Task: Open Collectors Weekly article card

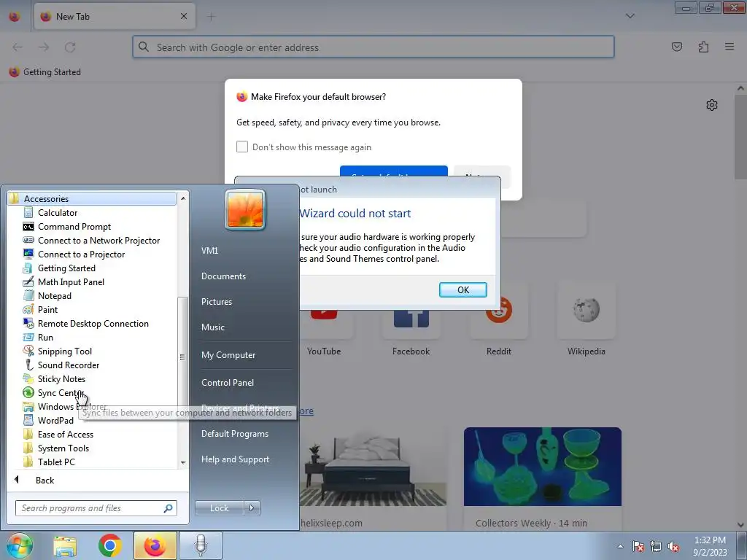Action: [x=543, y=479]
